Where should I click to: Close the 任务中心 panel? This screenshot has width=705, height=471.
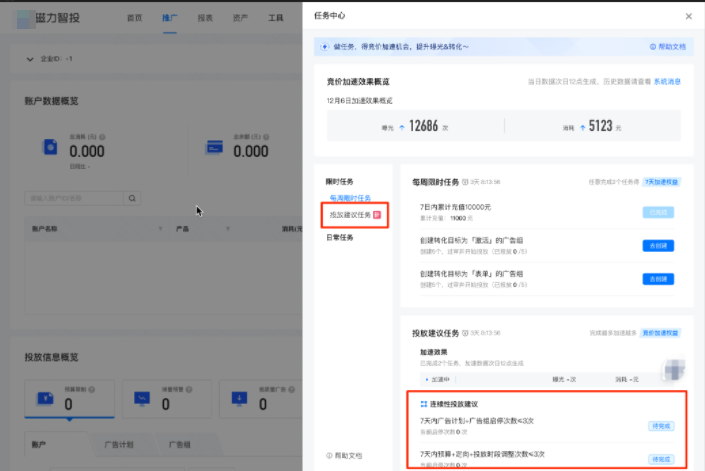pos(688,16)
